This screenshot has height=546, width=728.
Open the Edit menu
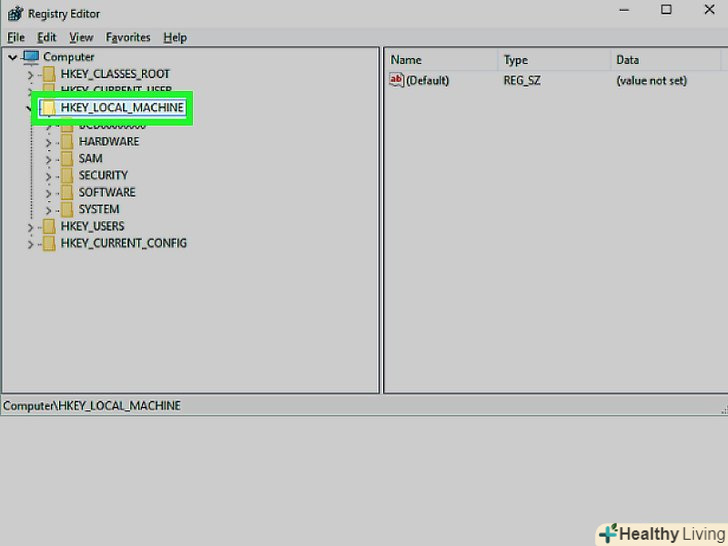point(46,37)
